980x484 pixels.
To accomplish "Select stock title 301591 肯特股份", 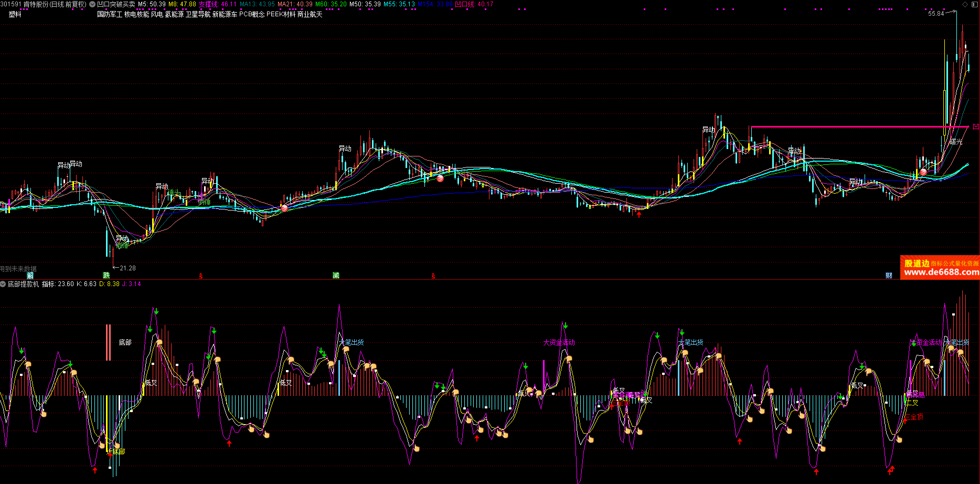I will [43, 4].
